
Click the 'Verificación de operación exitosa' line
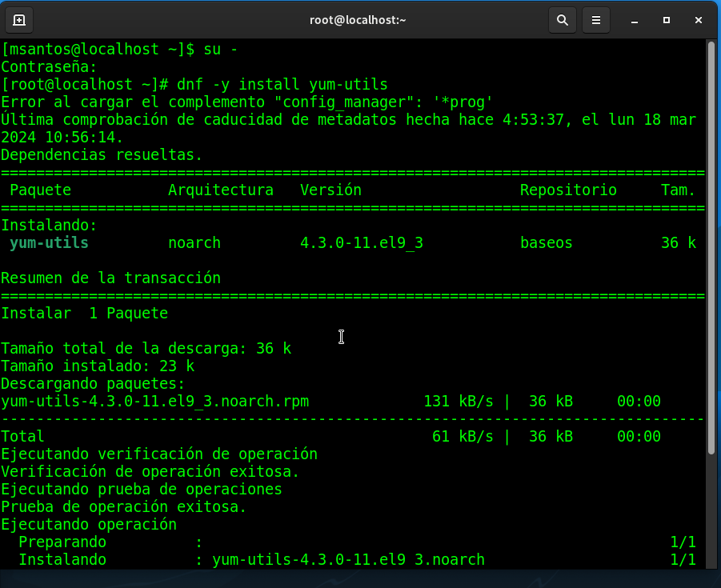pos(150,471)
